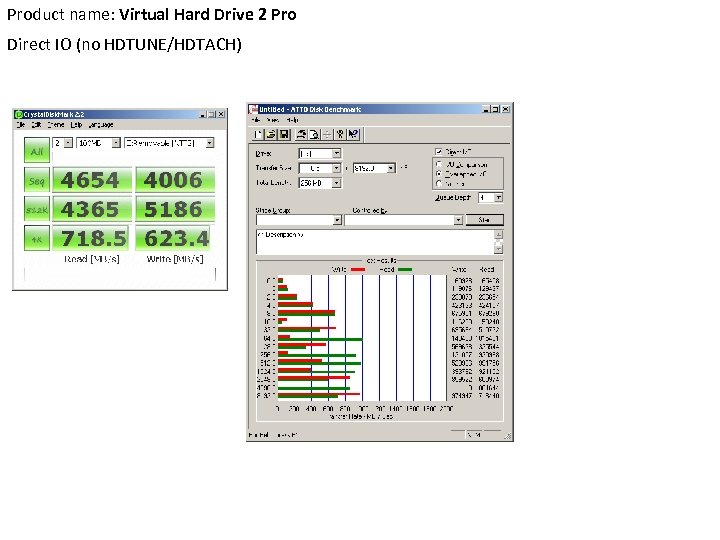This screenshot has height=540, width=720.
Task: Minimize the ATTO Disk Benchmark window
Action: [486, 109]
